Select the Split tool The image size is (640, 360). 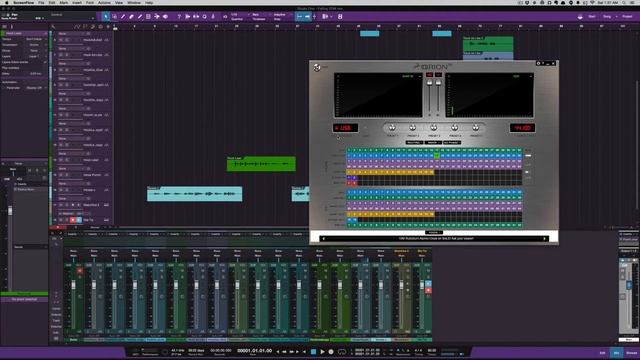[123, 17]
